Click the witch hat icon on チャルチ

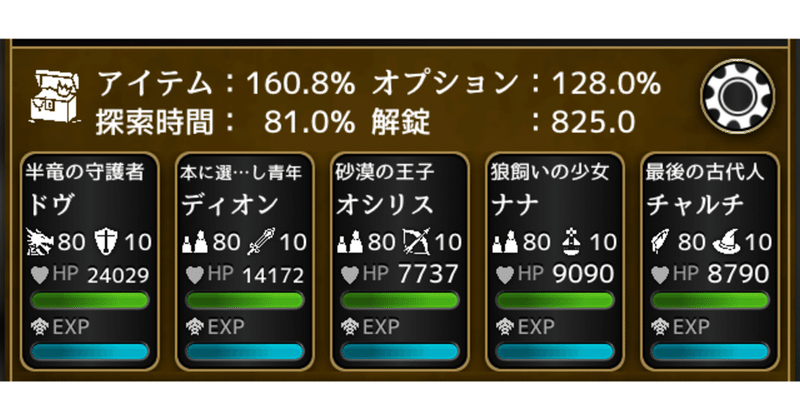point(727,241)
